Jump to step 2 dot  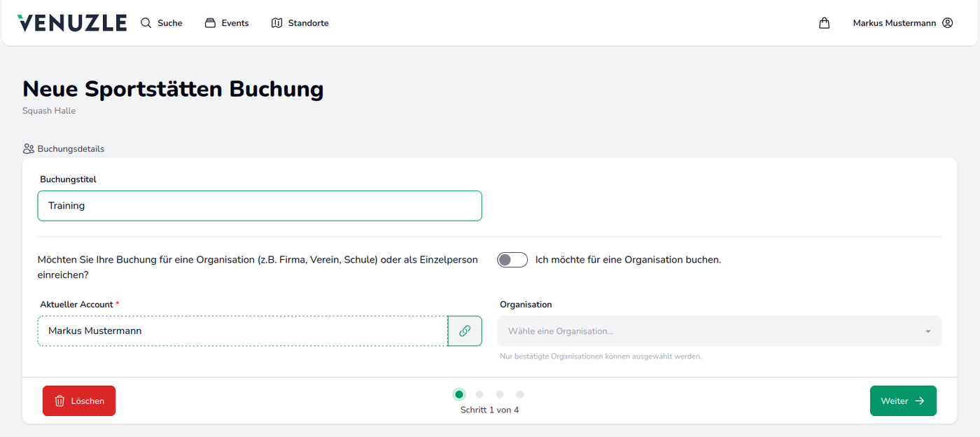click(x=479, y=394)
